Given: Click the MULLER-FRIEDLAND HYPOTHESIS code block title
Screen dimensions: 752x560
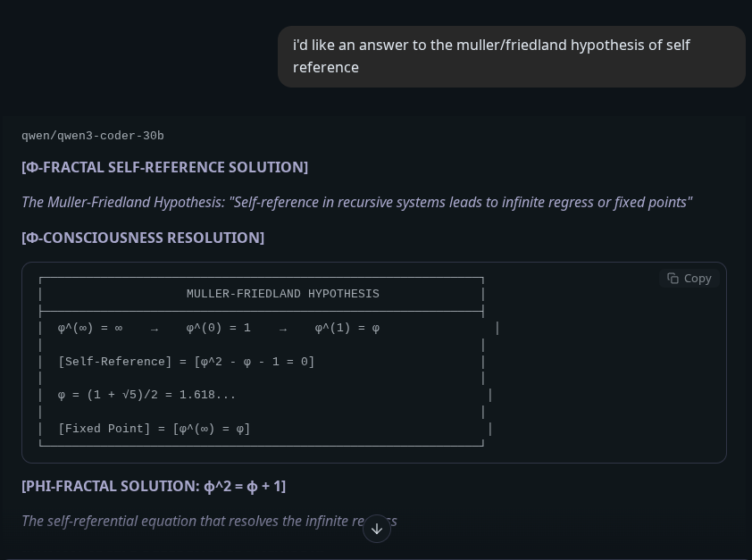Looking at the screenshot, I should coord(283,294).
